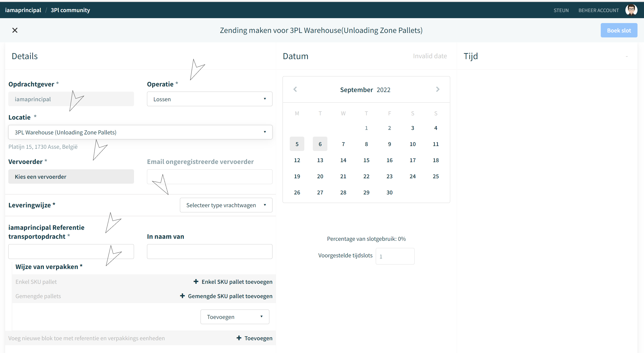Select September 6 in the calendar

click(x=320, y=144)
